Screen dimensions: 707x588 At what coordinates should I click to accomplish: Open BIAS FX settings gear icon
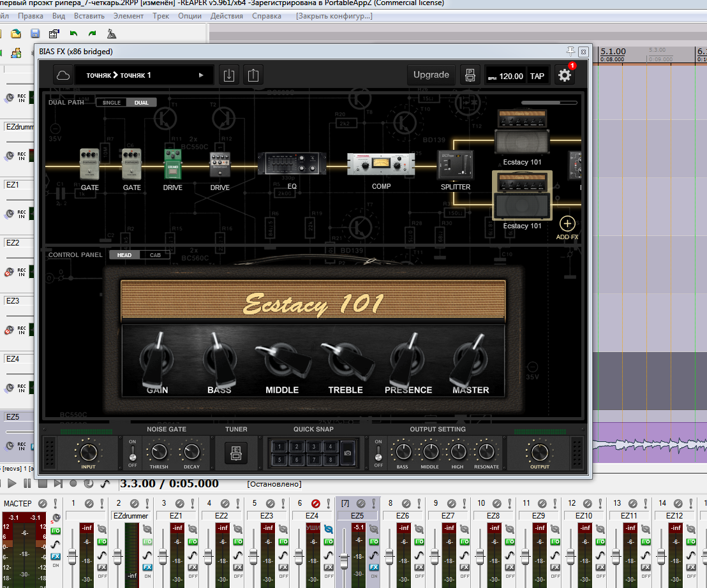click(564, 75)
